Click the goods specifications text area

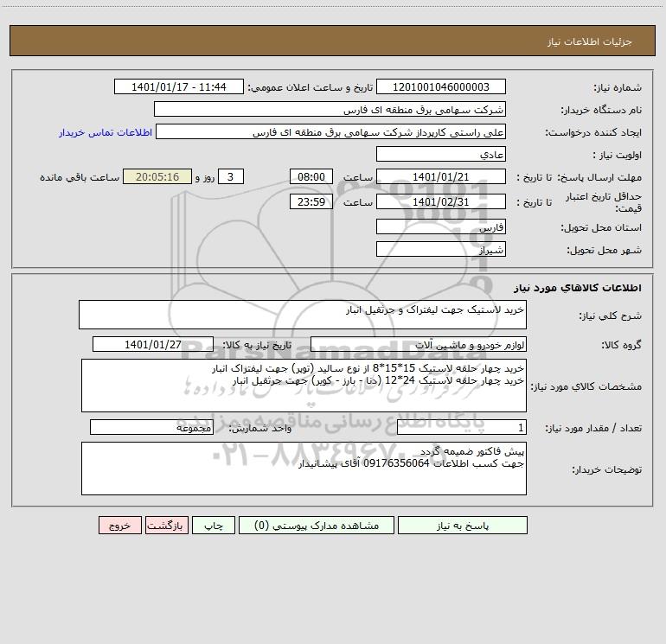click(x=304, y=386)
